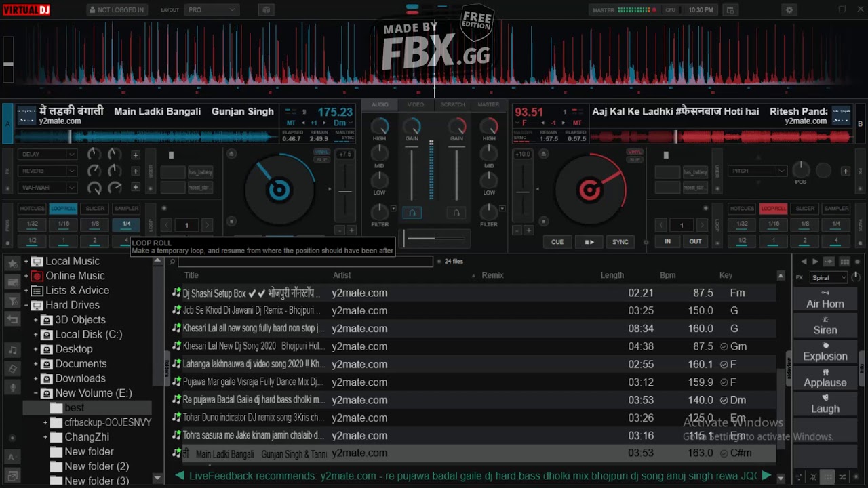Click the crossfader slider
The image size is (868, 488).
click(434, 239)
